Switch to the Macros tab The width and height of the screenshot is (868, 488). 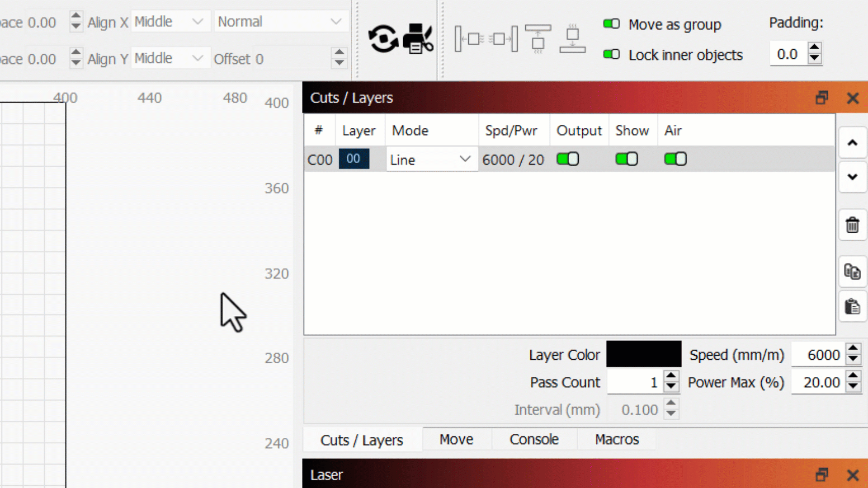(x=617, y=439)
